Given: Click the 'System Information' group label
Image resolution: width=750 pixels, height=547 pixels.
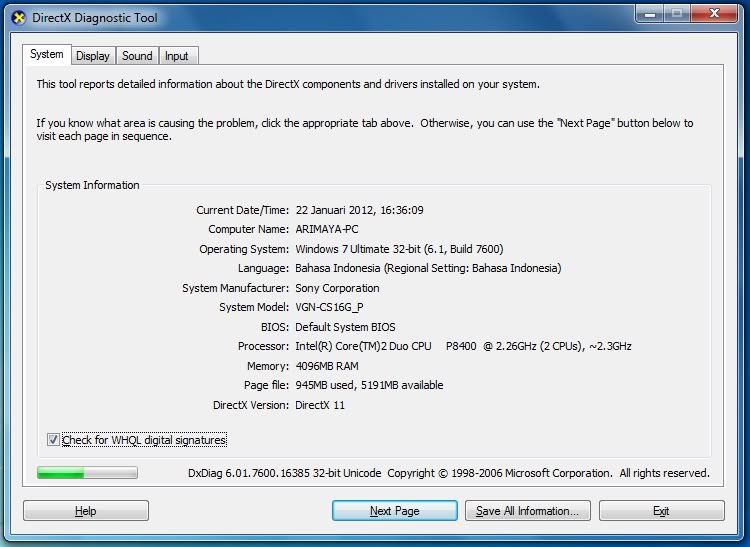Looking at the screenshot, I should (92, 185).
